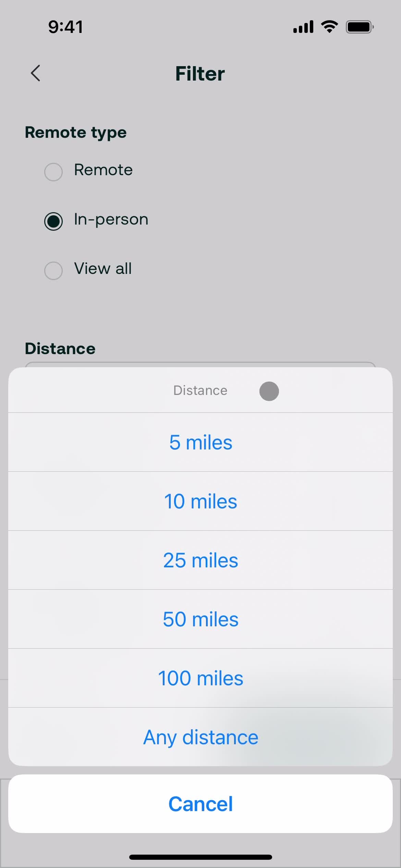Image resolution: width=401 pixels, height=868 pixels.
Task: Select 50 miles distance
Action: (200, 619)
